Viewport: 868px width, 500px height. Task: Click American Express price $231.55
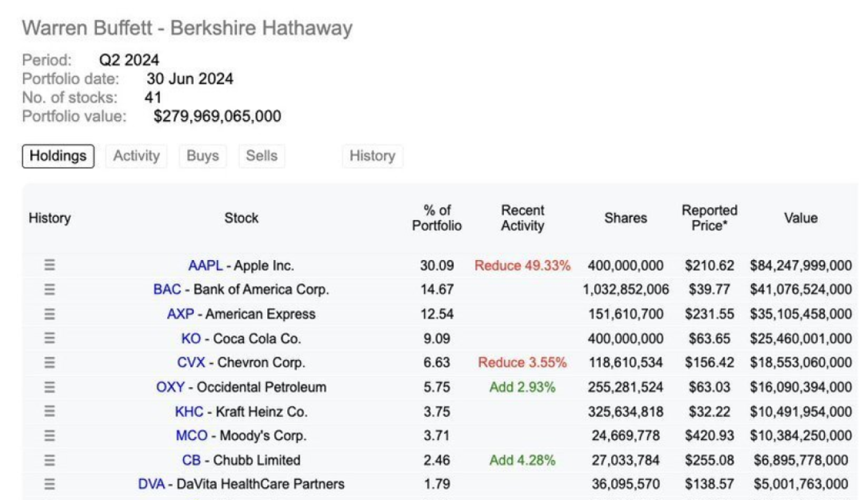pos(709,314)
